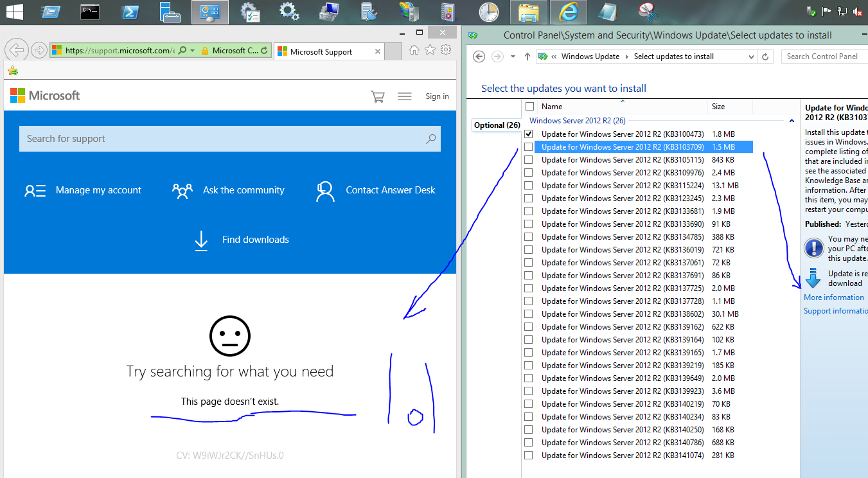Click the Search Control Panel box
Viewport: 868px width, 478px height.
coord(824,57)
